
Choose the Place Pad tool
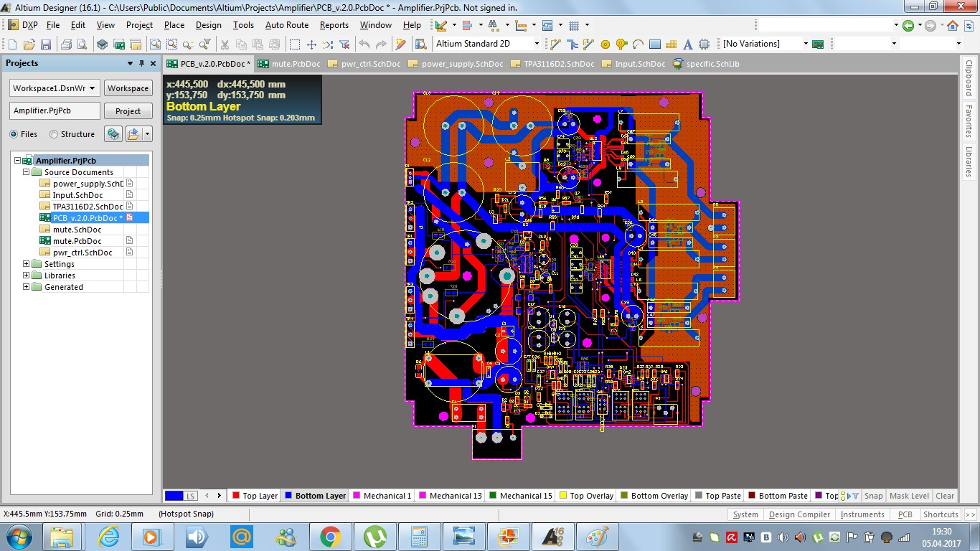coord(605,44)
